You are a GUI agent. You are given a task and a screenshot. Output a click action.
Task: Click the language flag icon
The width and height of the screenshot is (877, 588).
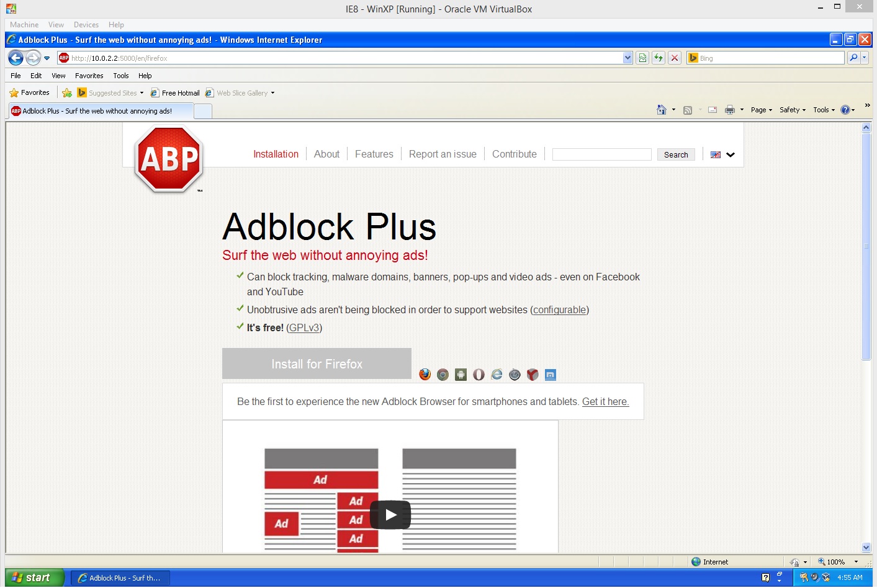716,154
